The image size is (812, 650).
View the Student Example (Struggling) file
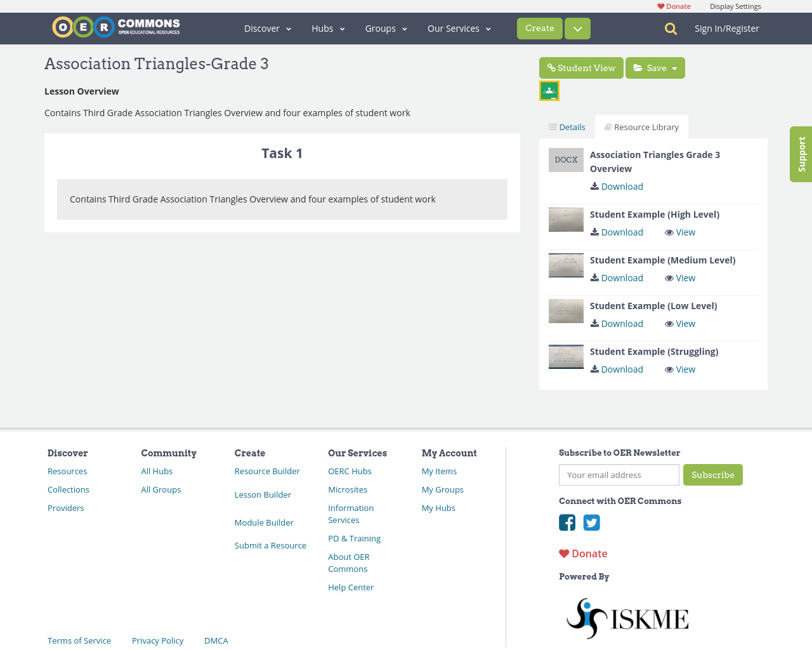click(x=679, y=369)
